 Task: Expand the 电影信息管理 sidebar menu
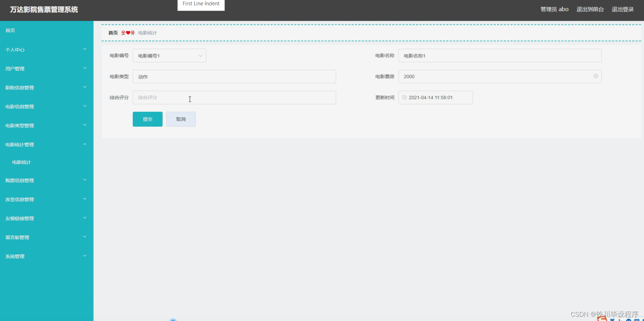point(47,107)
